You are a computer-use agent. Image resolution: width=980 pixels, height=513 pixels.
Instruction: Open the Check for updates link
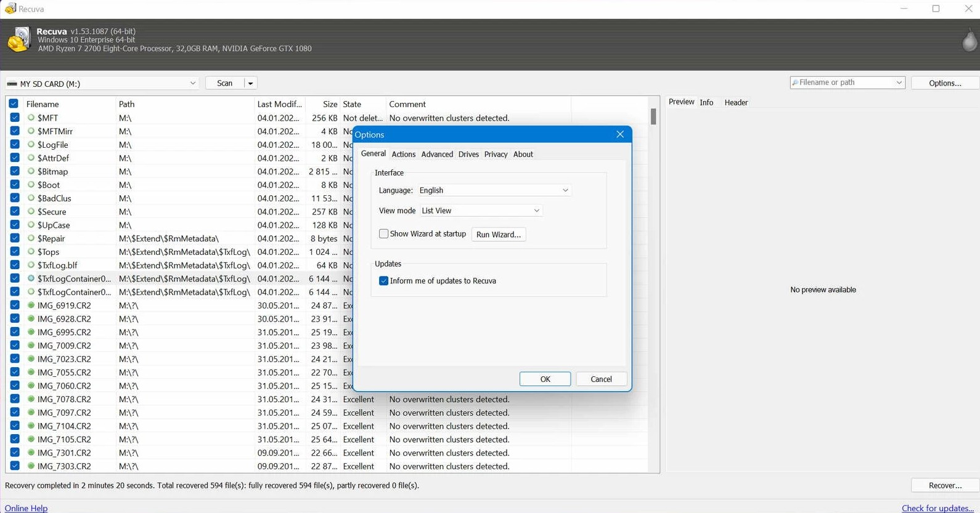tap(937, 508)
